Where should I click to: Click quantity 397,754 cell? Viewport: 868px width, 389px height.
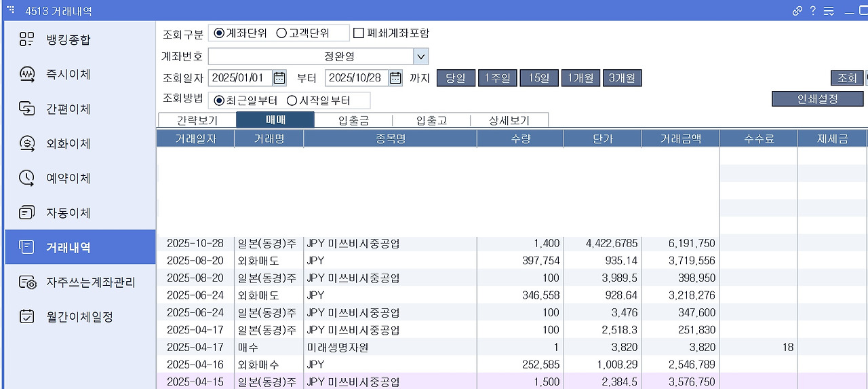[520, 261]
